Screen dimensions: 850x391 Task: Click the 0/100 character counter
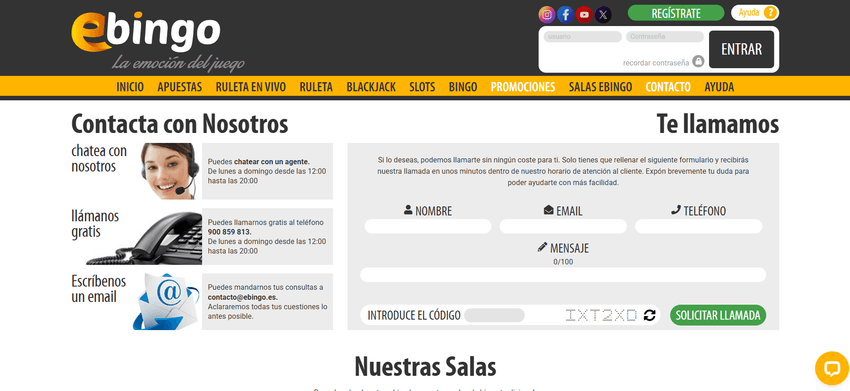click(x=563, y=262)
